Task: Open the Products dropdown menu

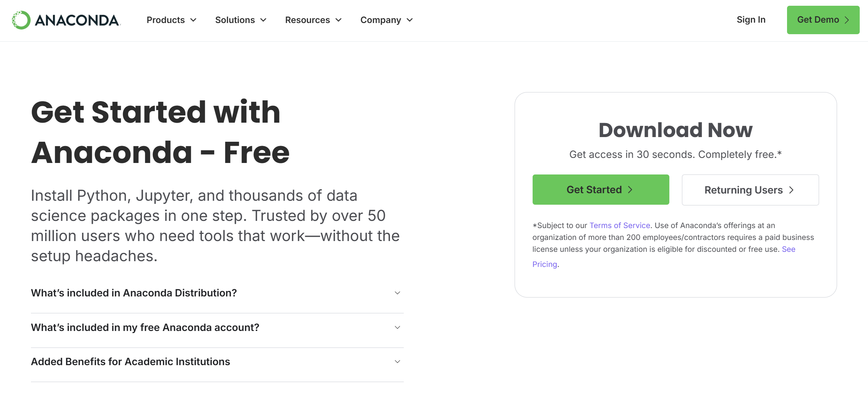Action: click(166, 20)
